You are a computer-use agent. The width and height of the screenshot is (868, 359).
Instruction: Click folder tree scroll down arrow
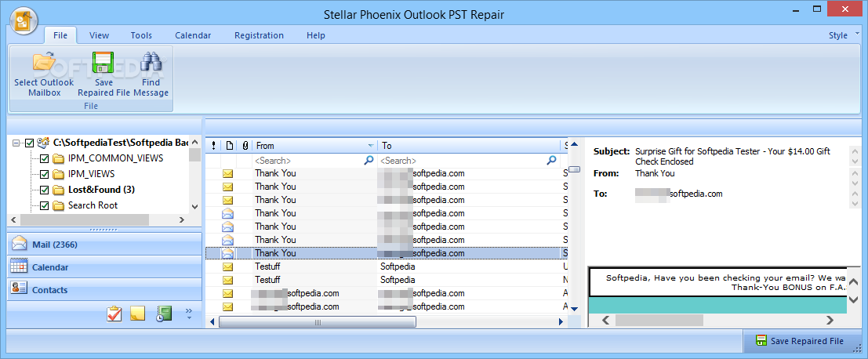pyautogui.click(x=194, y=206)
